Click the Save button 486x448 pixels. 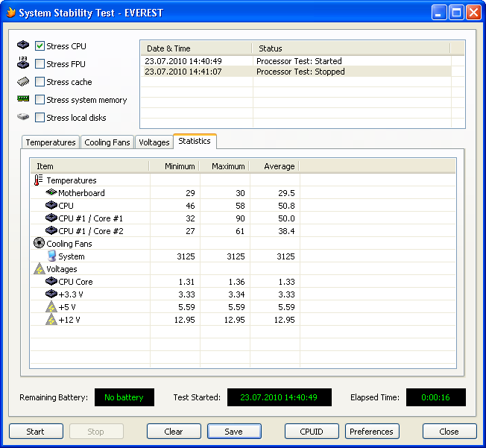point(234,432)
